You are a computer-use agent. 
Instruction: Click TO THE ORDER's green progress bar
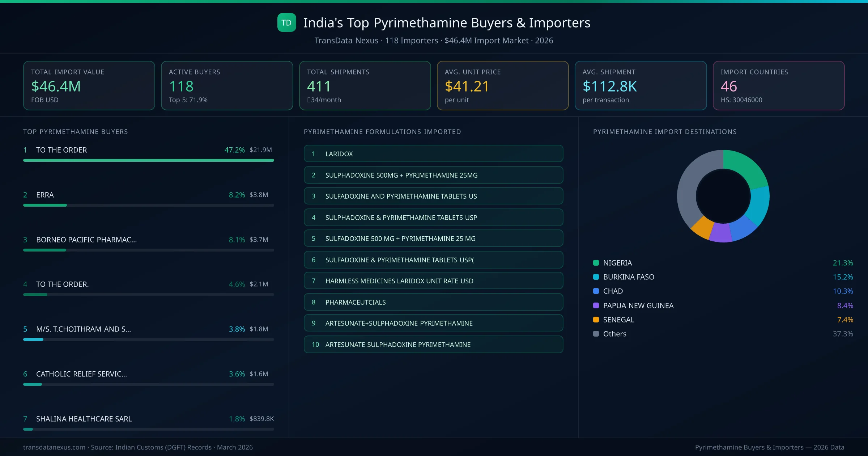(x=148, y=160)
